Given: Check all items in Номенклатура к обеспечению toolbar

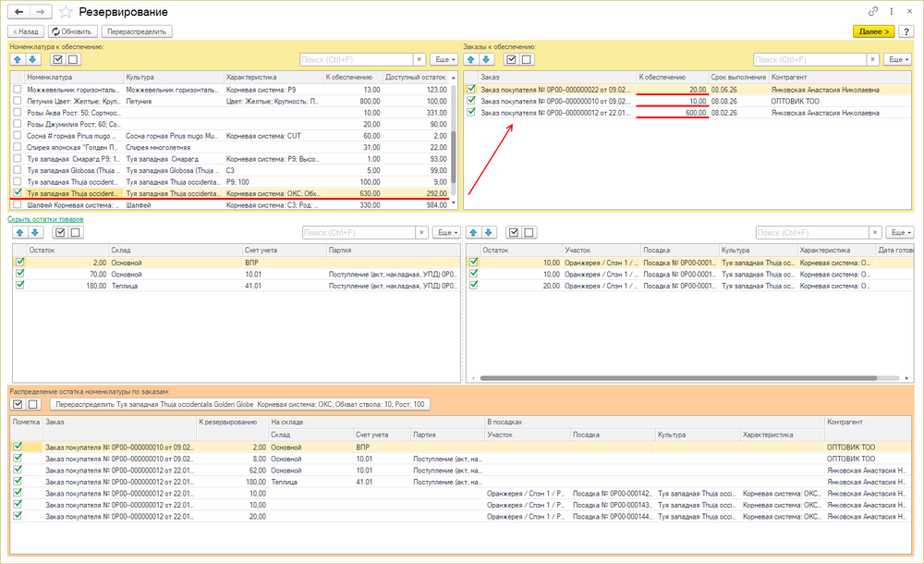Looking at the screenshot, I should pos(57,59).
